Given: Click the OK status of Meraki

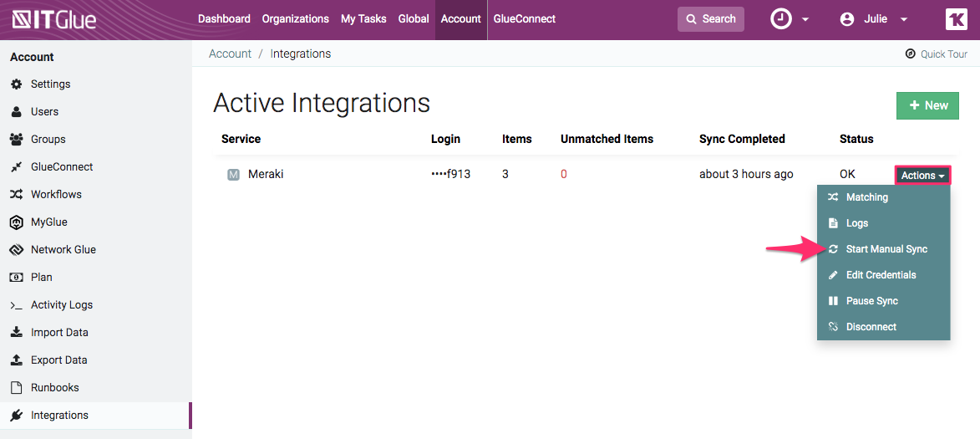Looking at the screenshot, I should (847, 175).
